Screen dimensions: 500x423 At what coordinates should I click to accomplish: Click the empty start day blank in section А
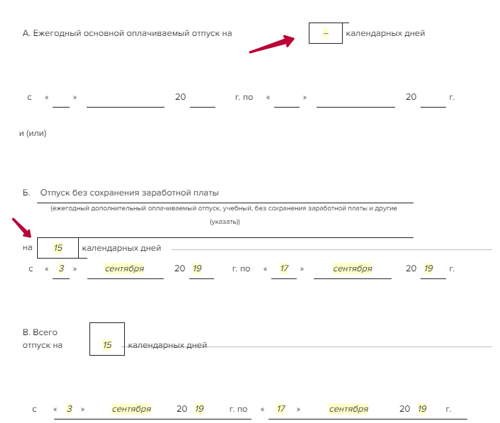[x=61, y=100]
